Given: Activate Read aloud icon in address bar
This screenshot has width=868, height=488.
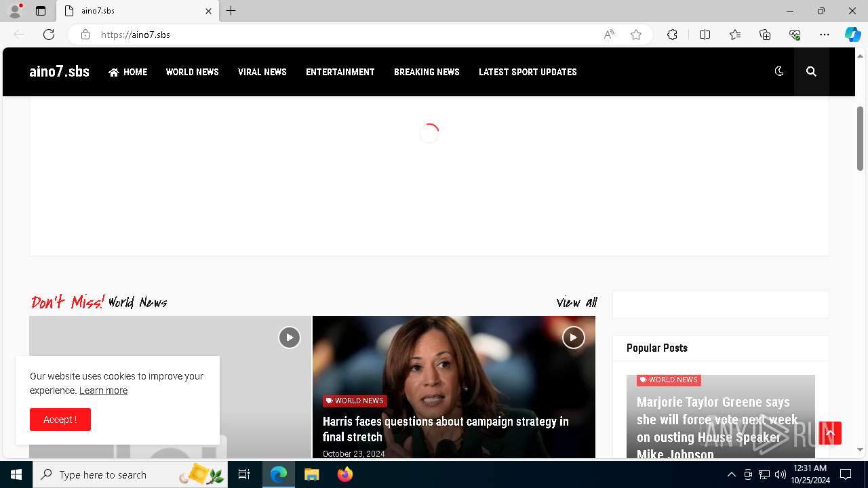Looking at the screenshot, I should tap(609, 35).
